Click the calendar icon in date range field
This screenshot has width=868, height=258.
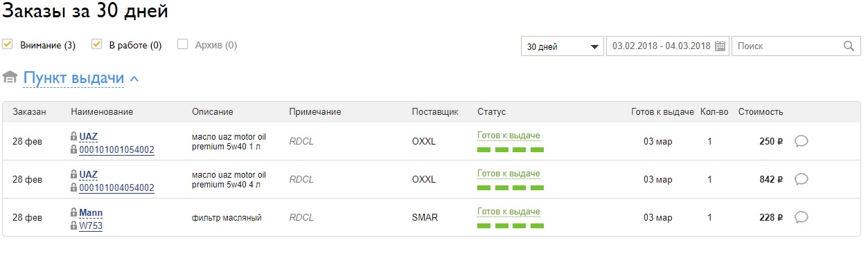click(x=720, y=46)
